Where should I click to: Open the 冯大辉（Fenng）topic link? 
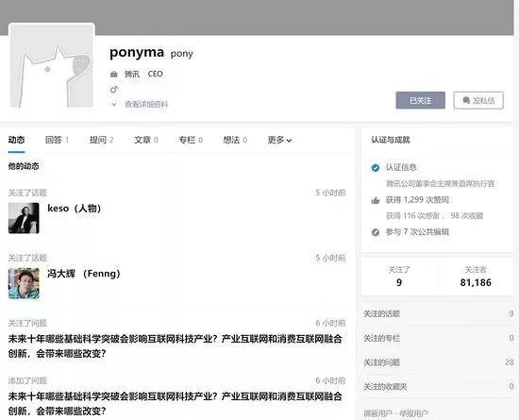(x=84, y=274)
